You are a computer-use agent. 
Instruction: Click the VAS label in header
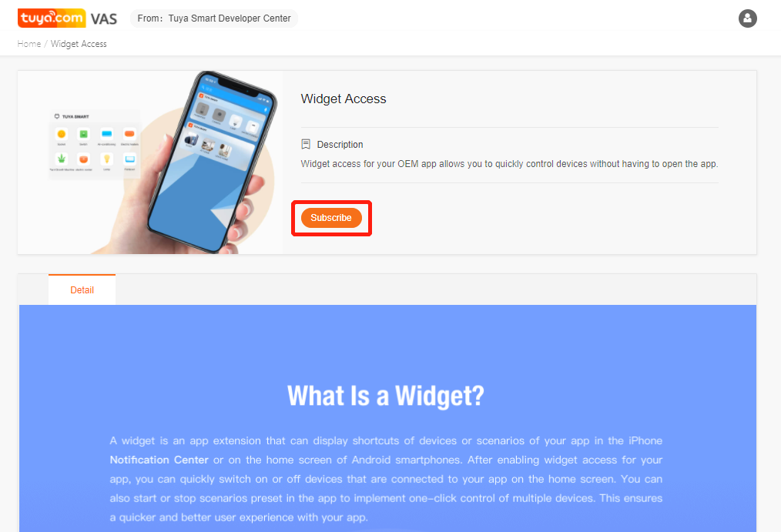(x=104, y=19)
